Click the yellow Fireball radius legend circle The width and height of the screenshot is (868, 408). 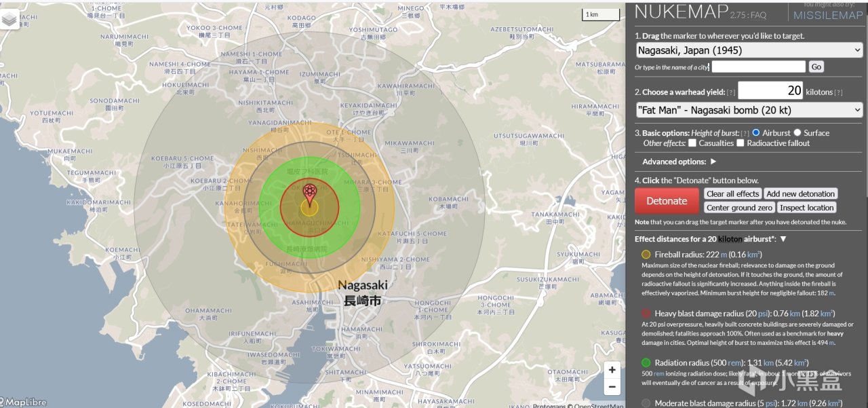[646, 254]
